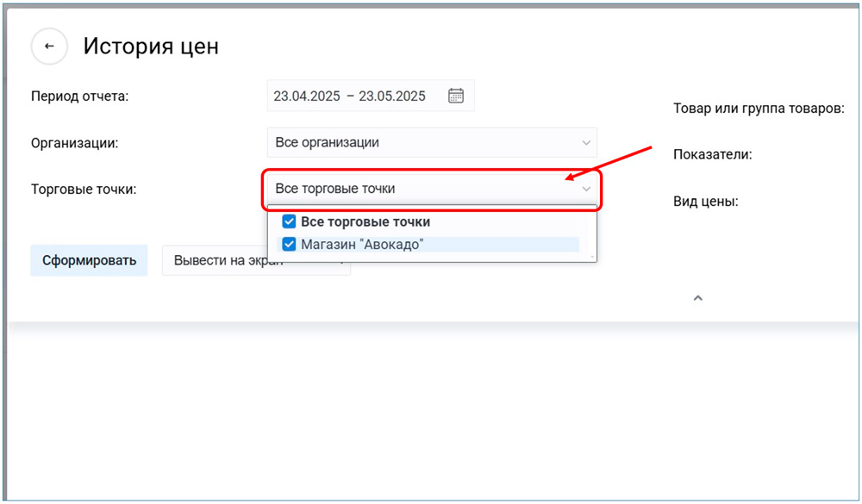The height and width of the screenshot is (504, 862).
Task: Toggle the Магазин "Авокадо" checkbox
Action: click(290, 245)
